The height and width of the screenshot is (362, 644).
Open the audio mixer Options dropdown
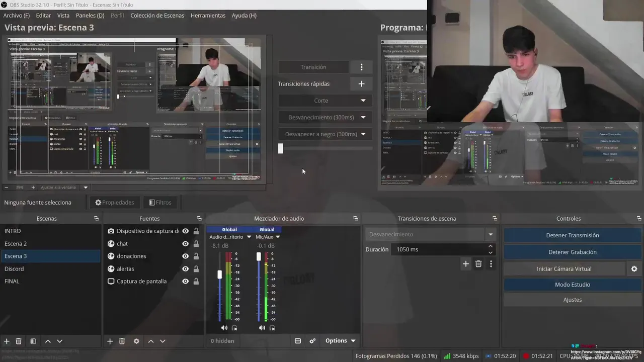[341, 341]
